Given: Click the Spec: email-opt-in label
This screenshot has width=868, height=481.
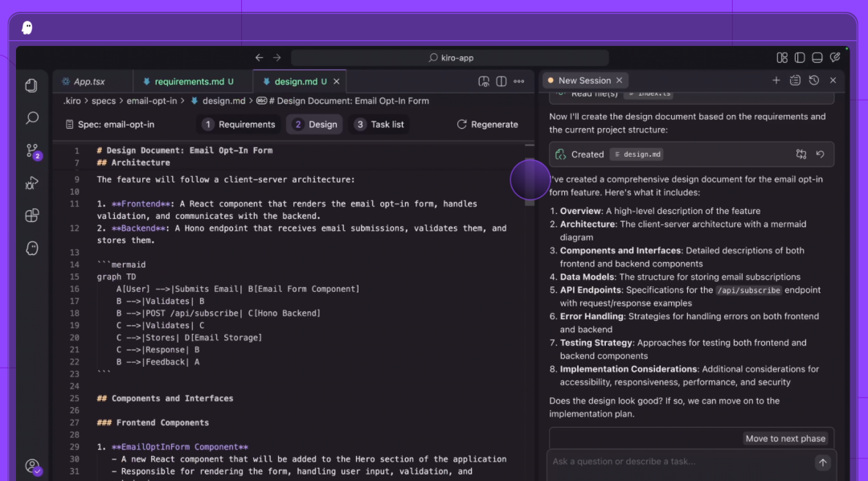Looking at the screenshot, I should pyautogui.click(x=110, y=125).
